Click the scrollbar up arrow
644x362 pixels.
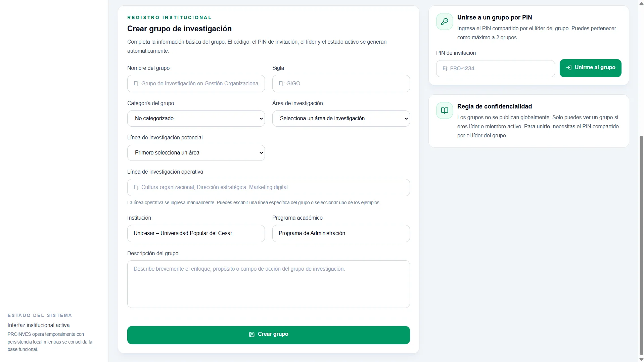pyautogui.click(x=641, y=3)
